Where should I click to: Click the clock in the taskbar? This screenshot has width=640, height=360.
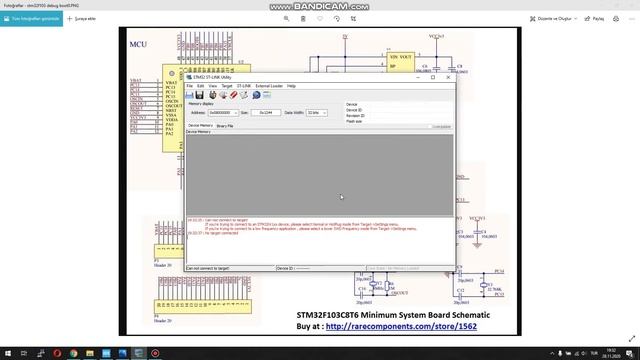(x=611, y=353)
